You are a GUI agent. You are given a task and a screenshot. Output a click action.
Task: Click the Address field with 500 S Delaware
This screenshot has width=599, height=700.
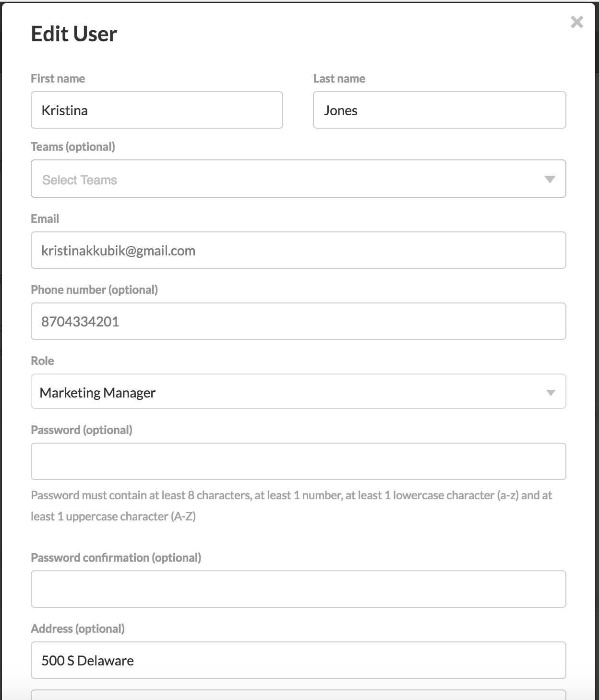tap(299, 660)
